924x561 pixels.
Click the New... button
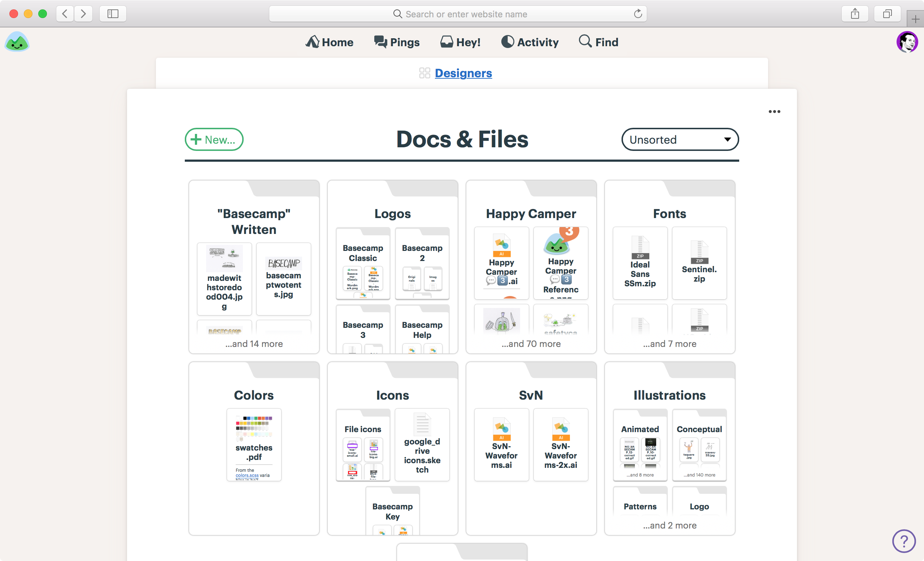[214, 139]
